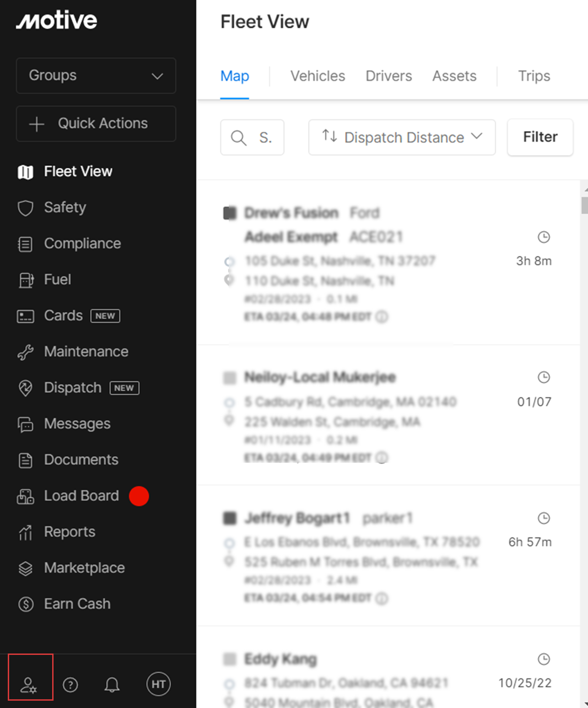This screenshot has height=708, width=588.
Task: Open Reports from the chart icon
Action: 26,532
